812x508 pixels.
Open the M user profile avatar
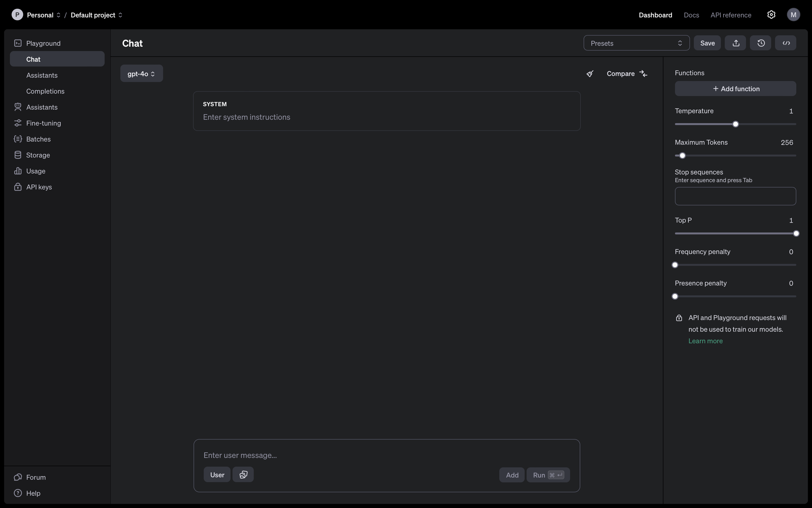click(x=793, y=15)
